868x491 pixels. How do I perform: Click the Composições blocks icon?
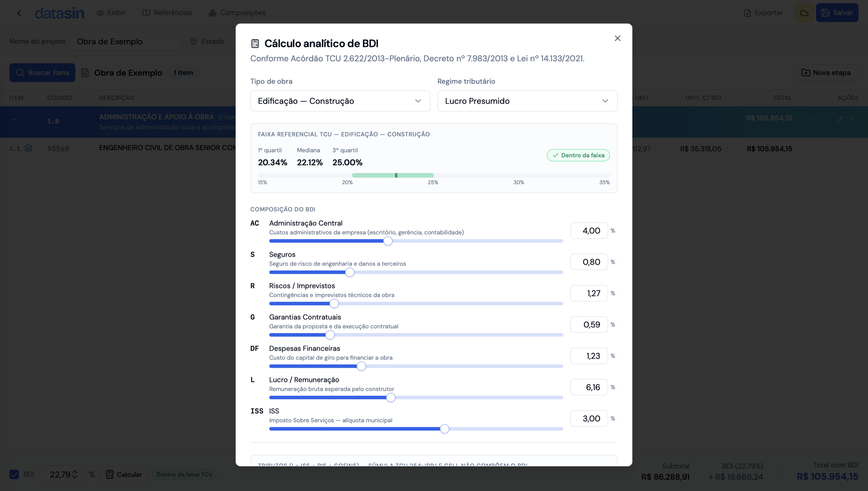coord(212,13)
